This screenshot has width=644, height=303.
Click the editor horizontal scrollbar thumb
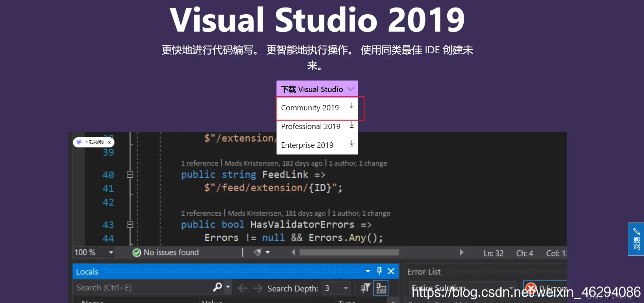click(349, 252)
